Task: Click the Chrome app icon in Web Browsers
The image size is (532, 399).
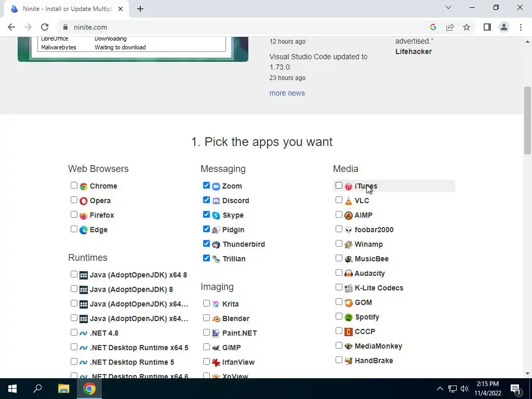Action: (84, 187)
